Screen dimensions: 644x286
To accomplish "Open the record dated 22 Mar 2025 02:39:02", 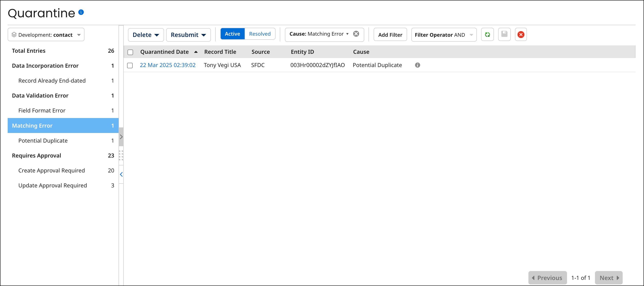I will (168, 65).
